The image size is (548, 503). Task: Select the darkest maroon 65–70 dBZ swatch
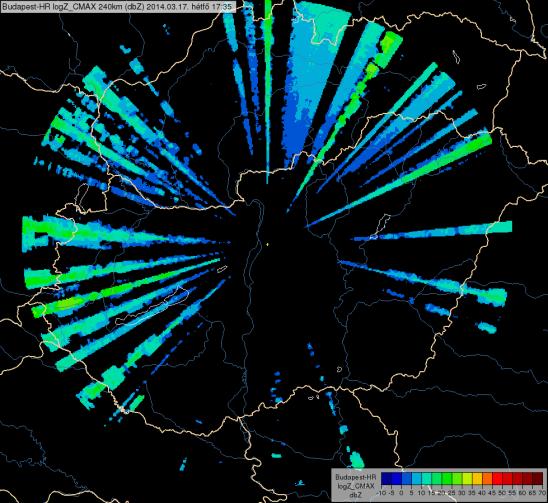pos(537,478)
